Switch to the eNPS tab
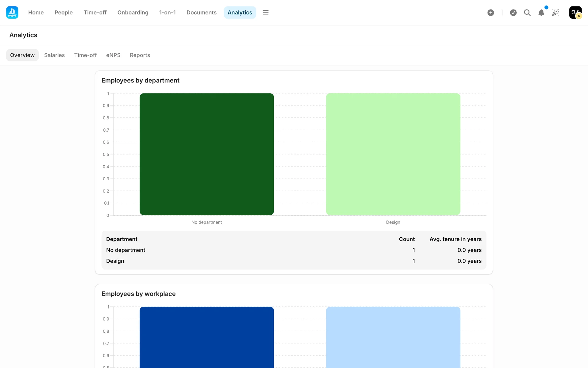 point(113,55)
